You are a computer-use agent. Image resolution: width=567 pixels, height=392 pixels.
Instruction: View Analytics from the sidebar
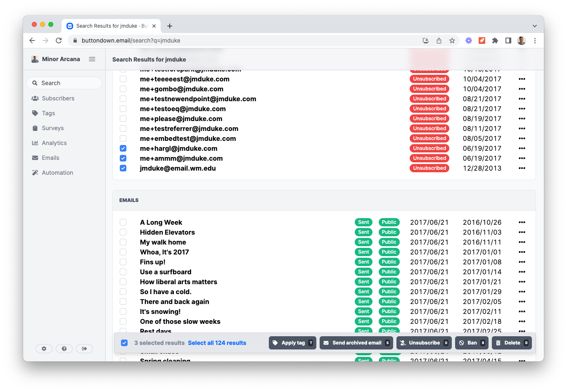(54, 143)
